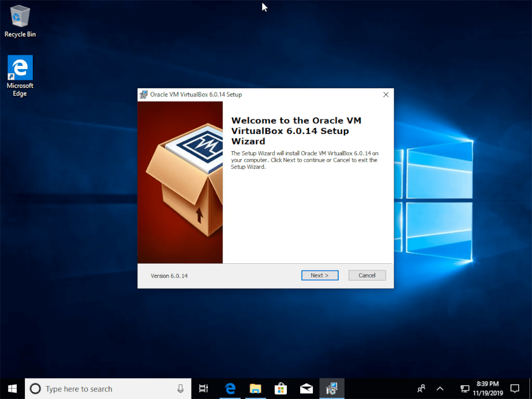
Task: Launch Edge from the taskbar
Action: point(230,388)
